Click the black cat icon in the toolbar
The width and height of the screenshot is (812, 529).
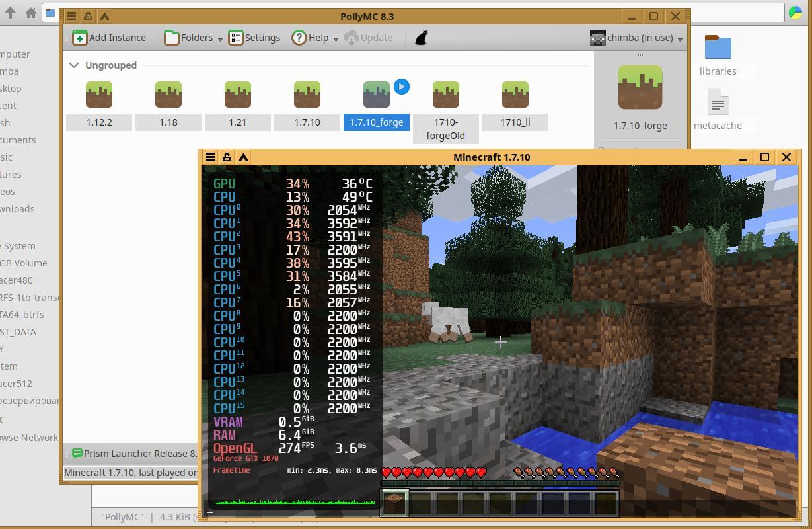coord(421,38)
